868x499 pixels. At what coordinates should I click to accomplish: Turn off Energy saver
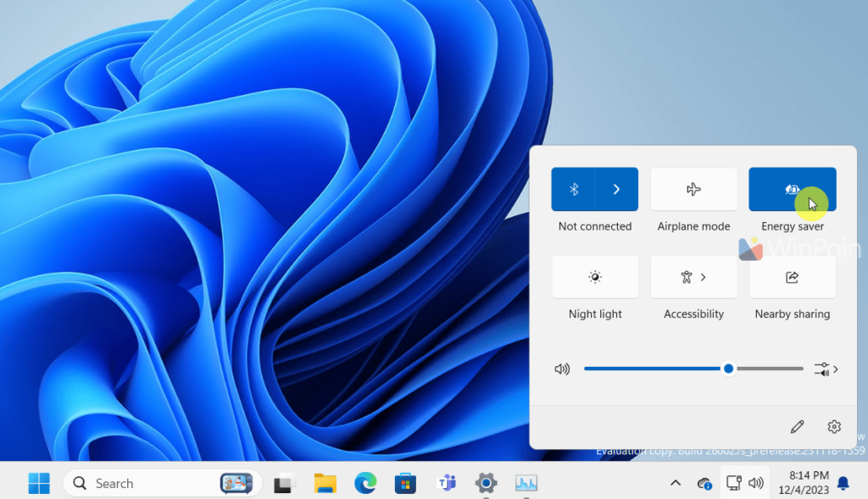coord(792,189)
